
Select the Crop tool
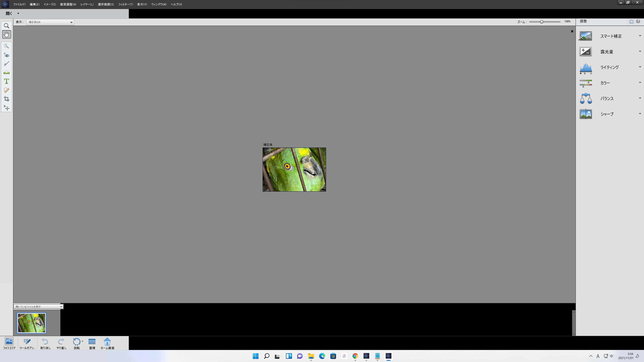point(7,99)
